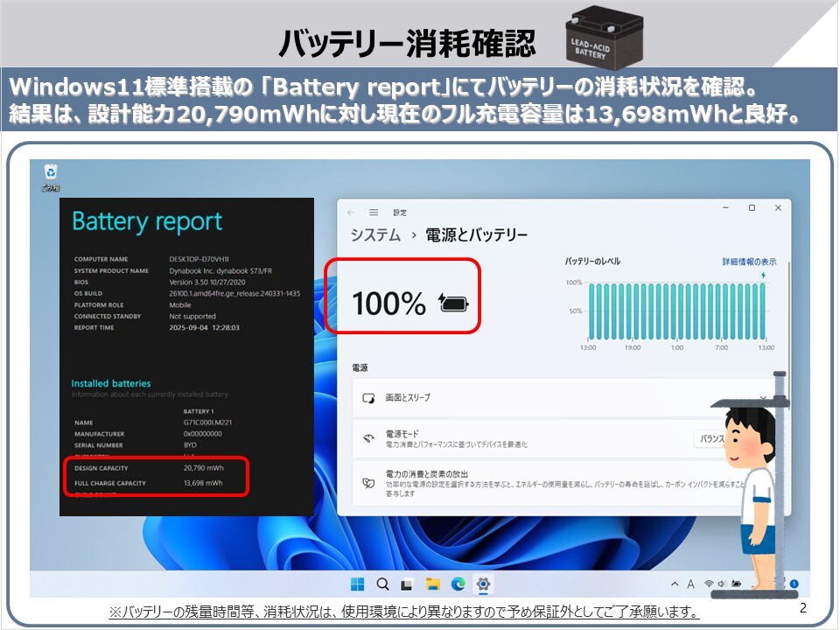Click BIOS 'Version 3.50 10/27/2020' value

[x=207, y=283]
